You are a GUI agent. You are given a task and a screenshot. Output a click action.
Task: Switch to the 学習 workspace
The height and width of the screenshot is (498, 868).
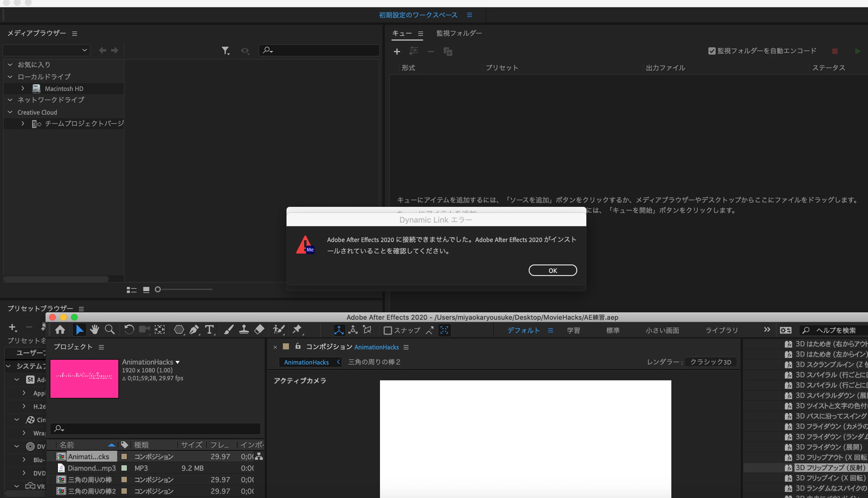pyautogui.click(x=573, y=330)
